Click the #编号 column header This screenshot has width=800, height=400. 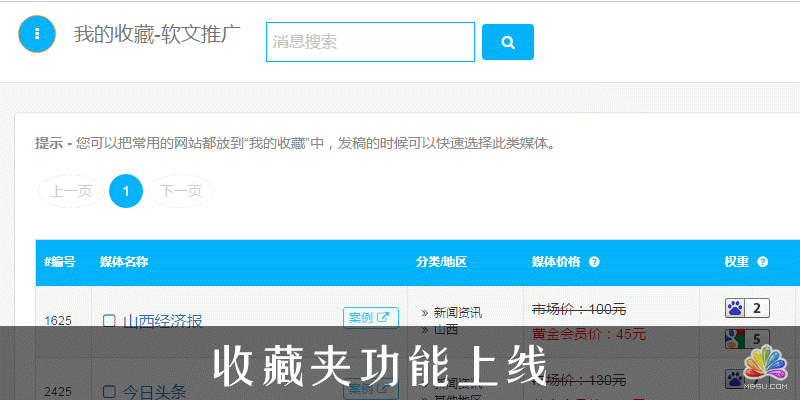click(60, 262)
